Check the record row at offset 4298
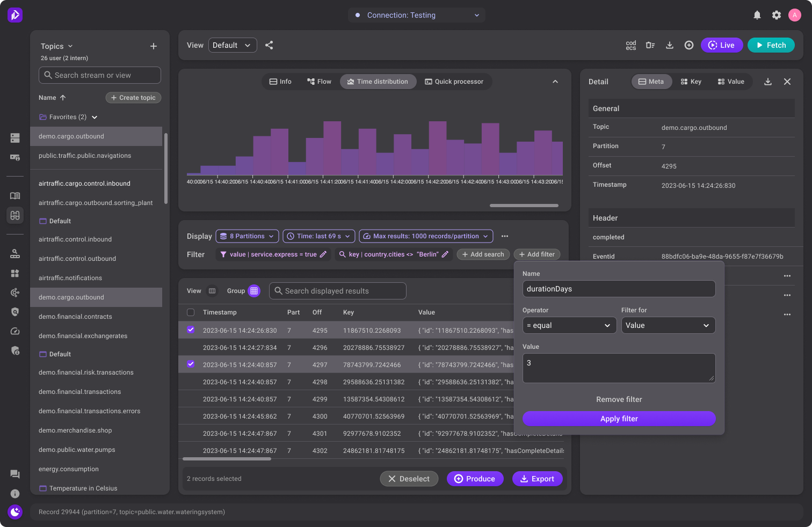 (x=191, y=382)
